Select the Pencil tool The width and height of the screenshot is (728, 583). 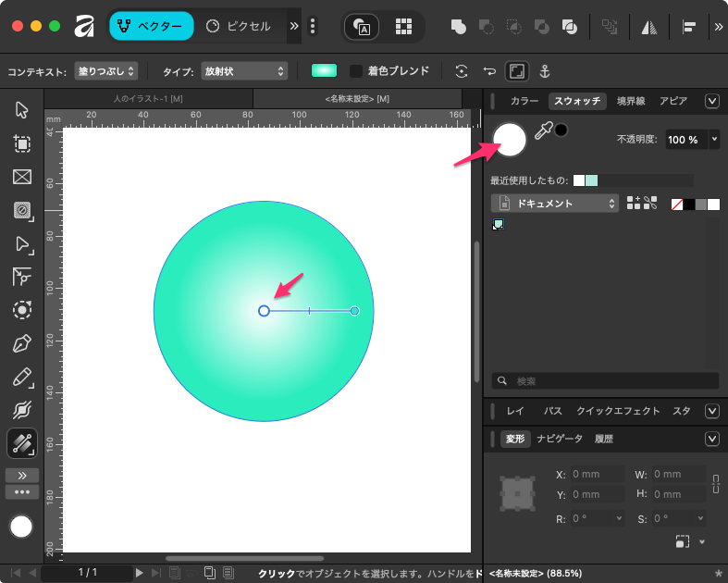click(x=22, y=378)
